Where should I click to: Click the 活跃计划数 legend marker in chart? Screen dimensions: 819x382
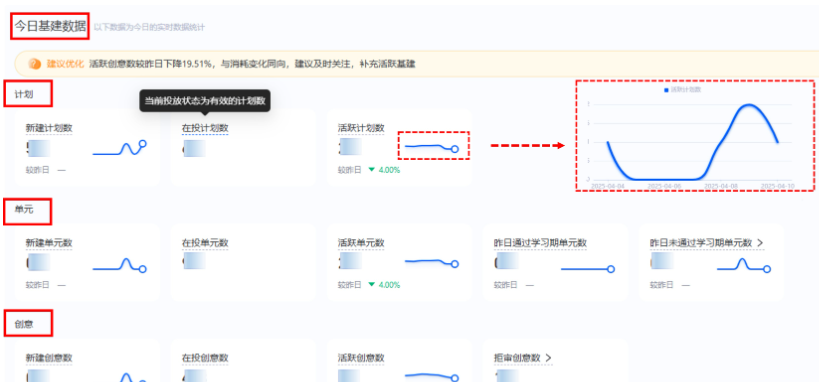[x=666, y=90]
